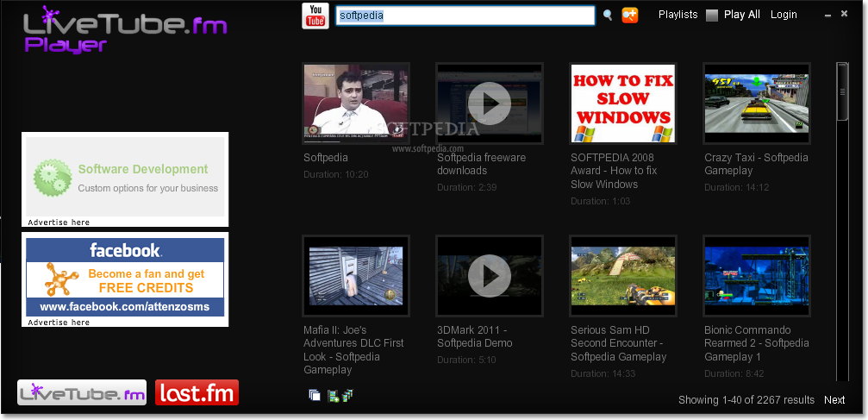Click the LiveTube.fm Player logo
Image resolution: width=868 pixels, height=420 pixels.
coord(125,29)
